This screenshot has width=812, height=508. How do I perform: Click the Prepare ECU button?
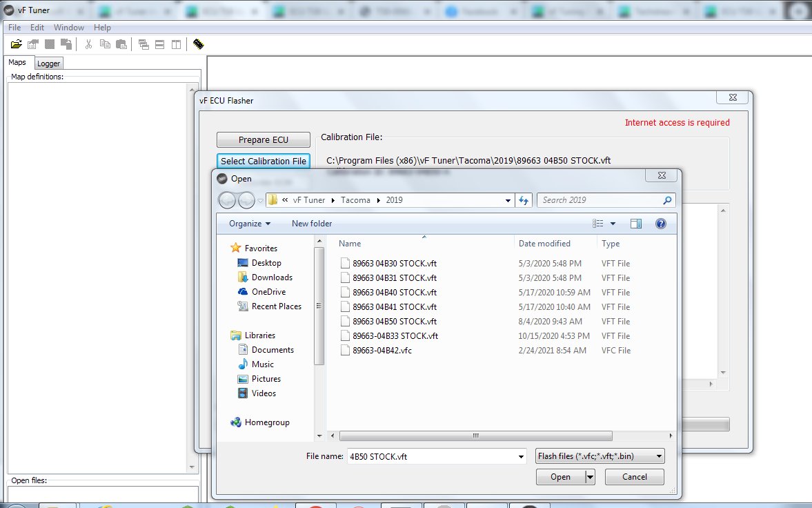pos(263,140)
